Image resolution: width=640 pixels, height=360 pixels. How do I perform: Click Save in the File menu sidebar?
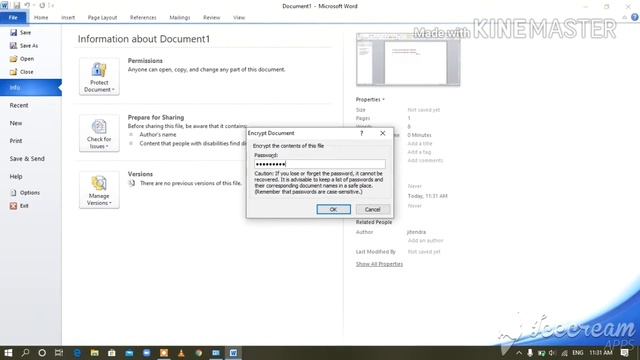20,32
